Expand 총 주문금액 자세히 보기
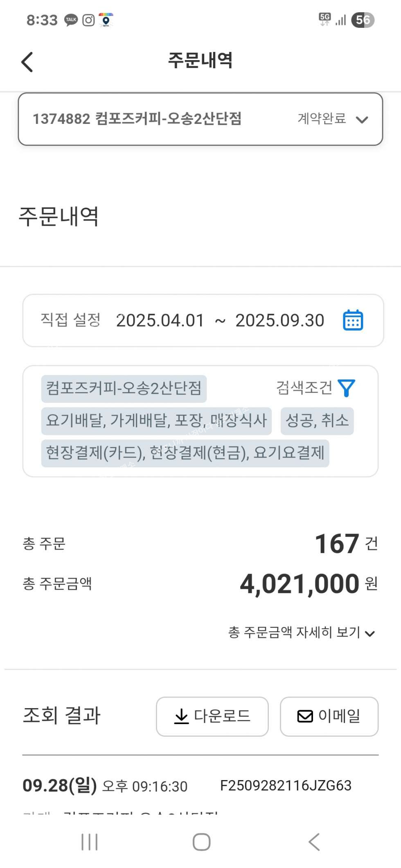The height and width of the screenshot is (868, 401). tap(301, 632)
